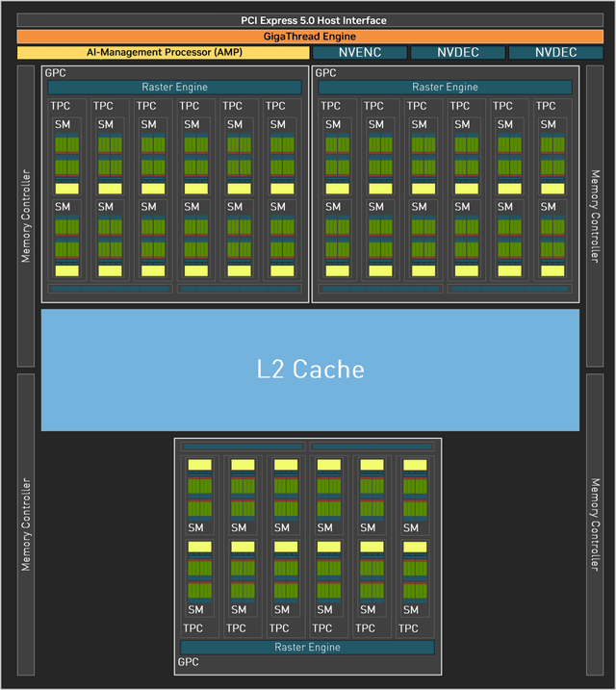This screenshot has width=616, height=690.
Task: Select the Raster Engine in the bottom GPC
Action: click(x=308, y=648)
